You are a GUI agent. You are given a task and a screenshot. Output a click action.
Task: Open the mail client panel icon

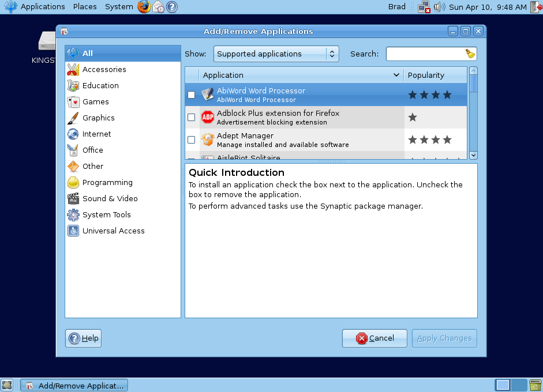(158, 6)
